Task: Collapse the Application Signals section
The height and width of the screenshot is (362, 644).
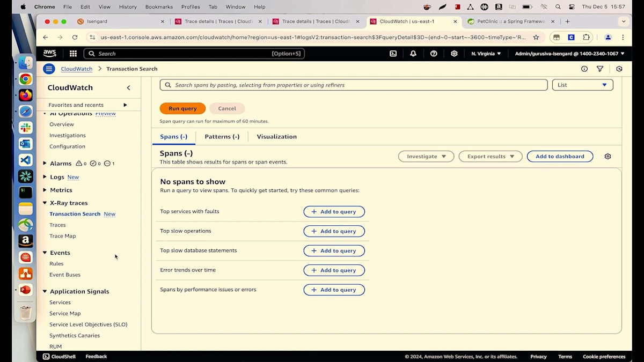Action: click(x=45, y=291)
